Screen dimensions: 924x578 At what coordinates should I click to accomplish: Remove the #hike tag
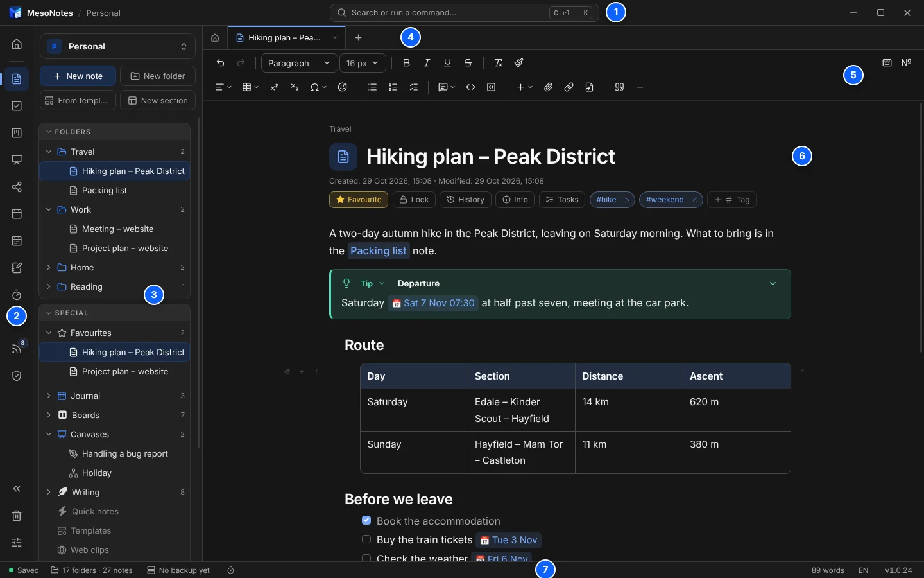click(x=627, y=200)
